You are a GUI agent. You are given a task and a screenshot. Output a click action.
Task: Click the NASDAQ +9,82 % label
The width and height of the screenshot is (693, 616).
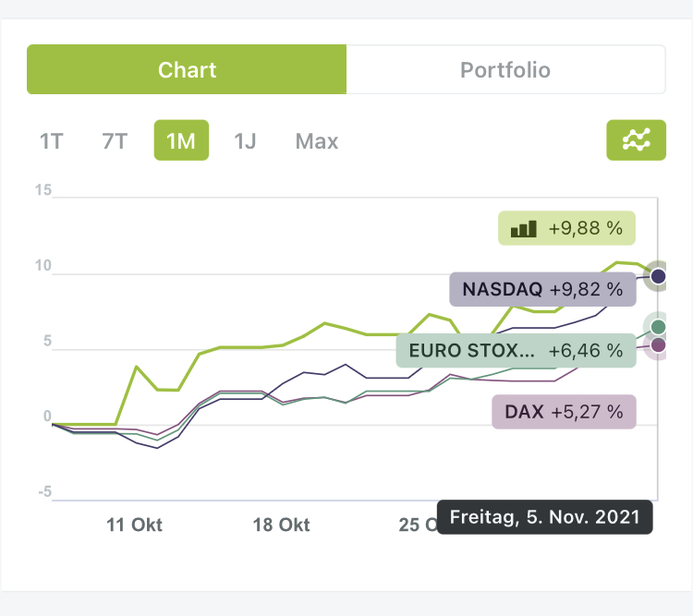coord(542,288)
